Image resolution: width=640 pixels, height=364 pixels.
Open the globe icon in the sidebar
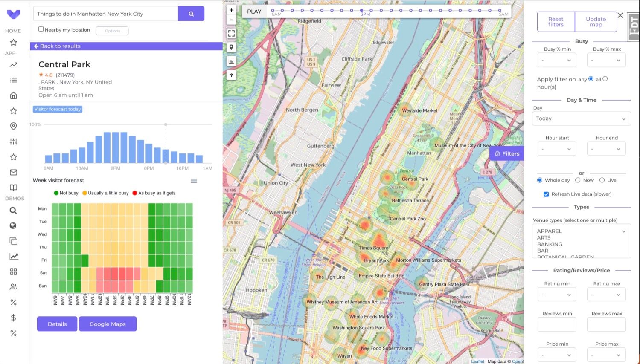(x=14, y=225)
